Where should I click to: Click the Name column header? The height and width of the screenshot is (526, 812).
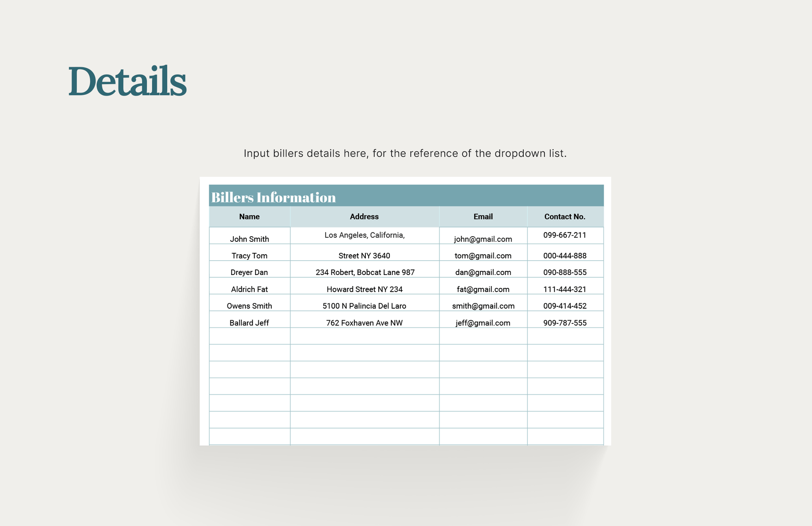pos(250,216)
